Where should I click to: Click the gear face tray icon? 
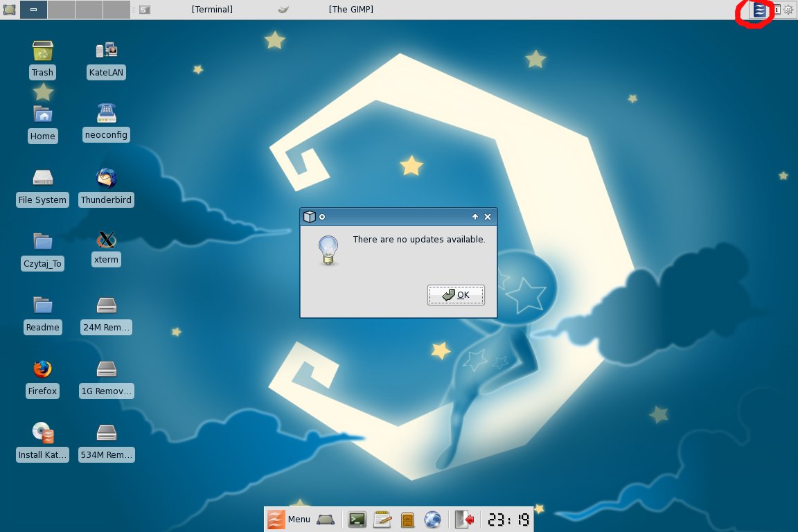click(x=788, y=9)
